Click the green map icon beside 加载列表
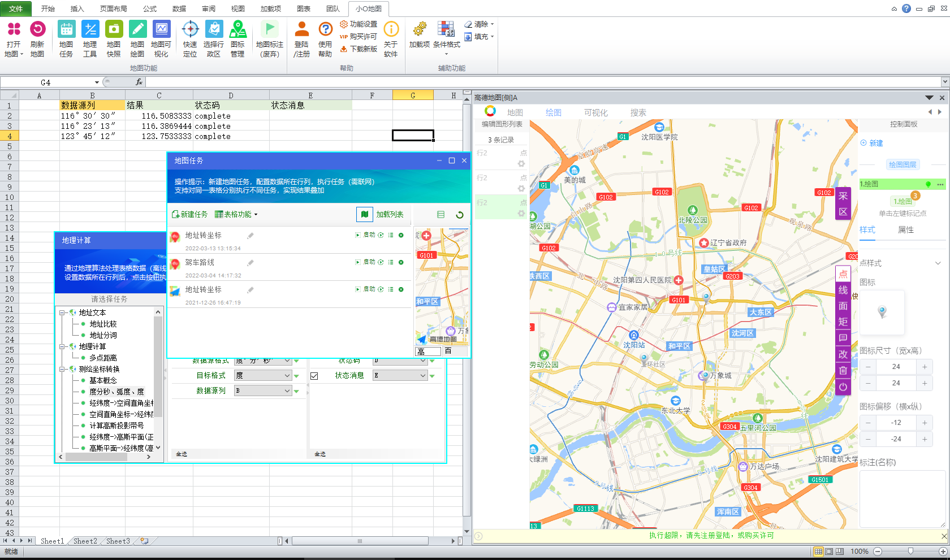Screen dimensions: 950x560 pos(365,215)
